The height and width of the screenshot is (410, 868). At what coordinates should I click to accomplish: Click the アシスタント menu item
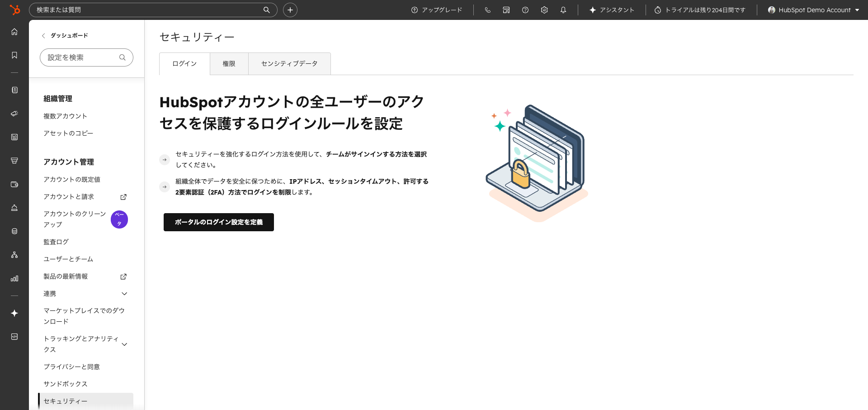pos(611,10)
